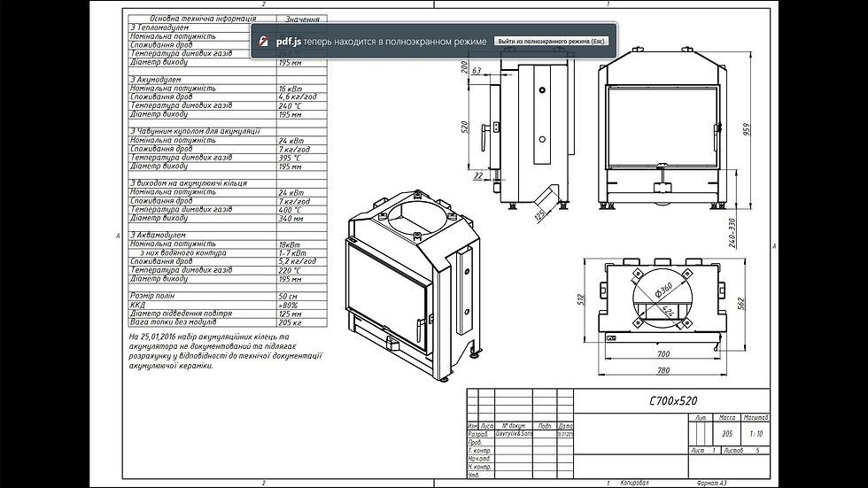Click the 'Ф360' flue diameter label
Screen dimensions: 868x488
[663, 290]
